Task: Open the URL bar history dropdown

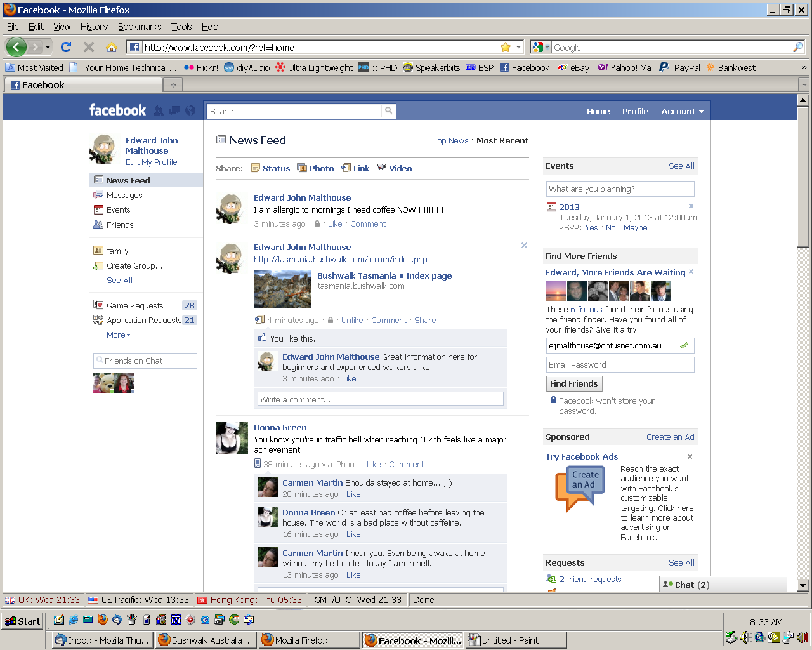Action: pos(518,47)
